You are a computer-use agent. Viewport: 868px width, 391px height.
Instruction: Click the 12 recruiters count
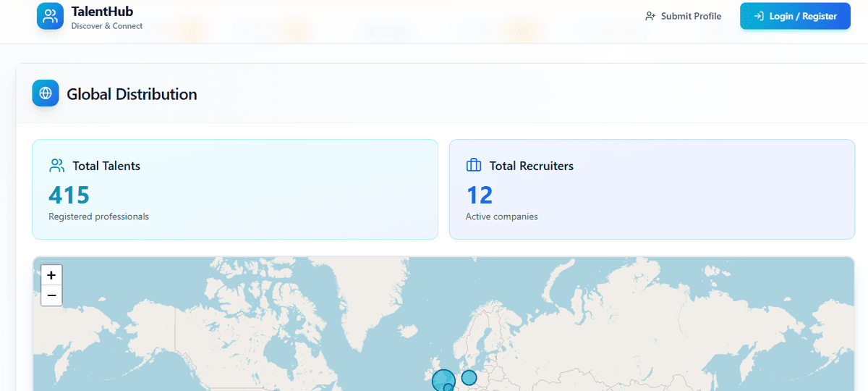click(x=479, y=195)
